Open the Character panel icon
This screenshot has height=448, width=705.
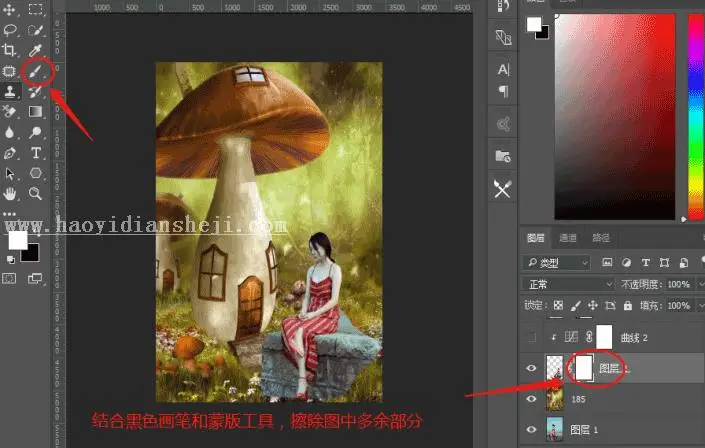click(x=503, y=70)
